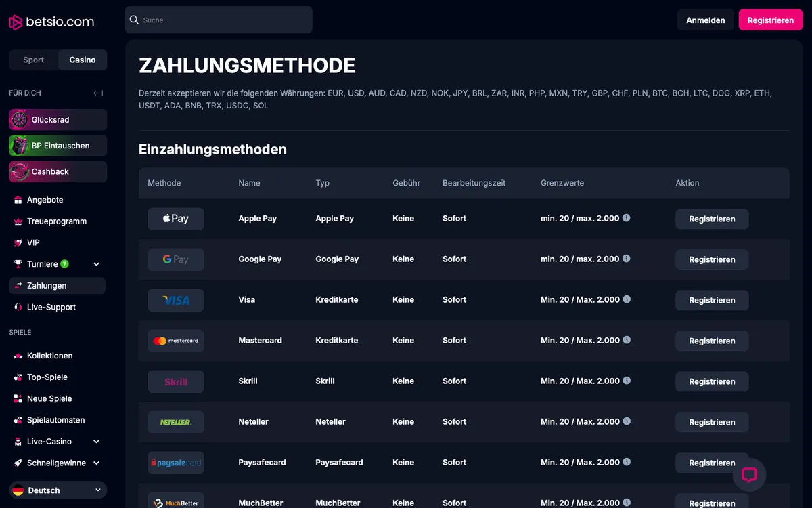Click Registrieren in the Neteller row
812x508 pixels.
712,422
